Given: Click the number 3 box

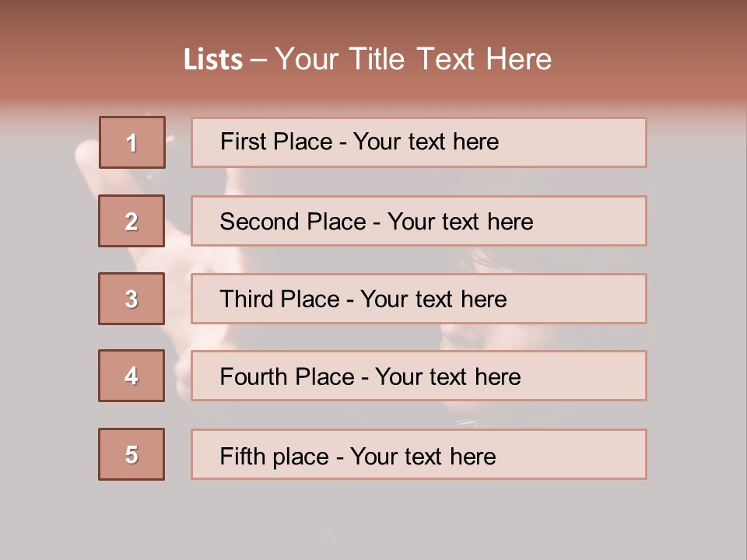Looking at the screenshot, I should 132,299.
